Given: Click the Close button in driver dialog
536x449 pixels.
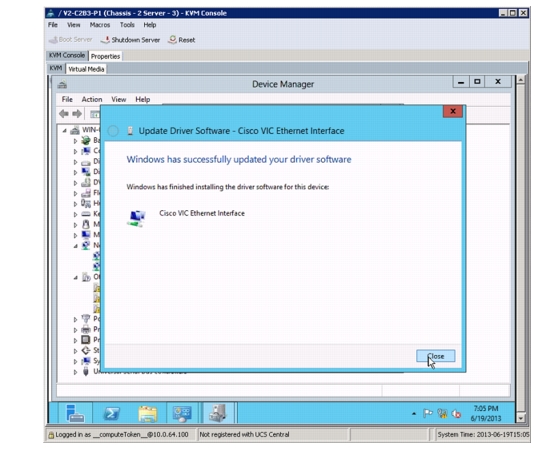Looking at the screenshot, I should 436,356.
